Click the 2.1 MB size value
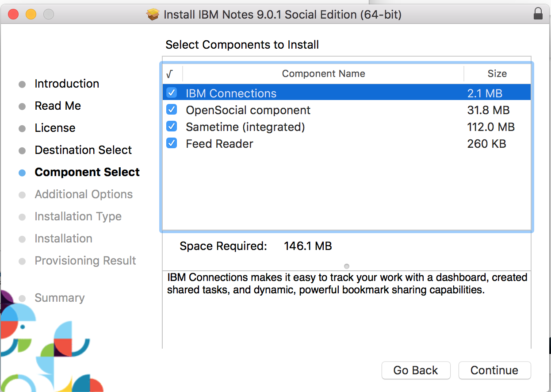Screen dimensions: 551x392 [x=485, y=93]
